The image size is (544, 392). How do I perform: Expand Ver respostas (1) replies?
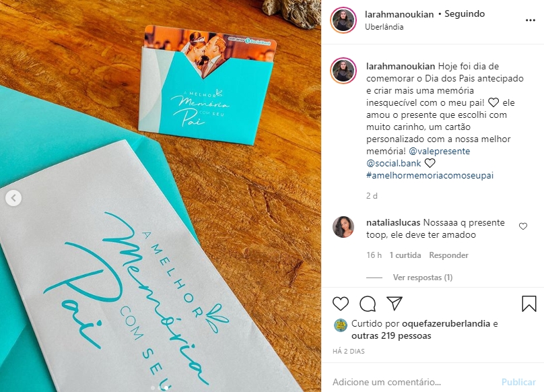pyautogui.click(x=423, y=277)
